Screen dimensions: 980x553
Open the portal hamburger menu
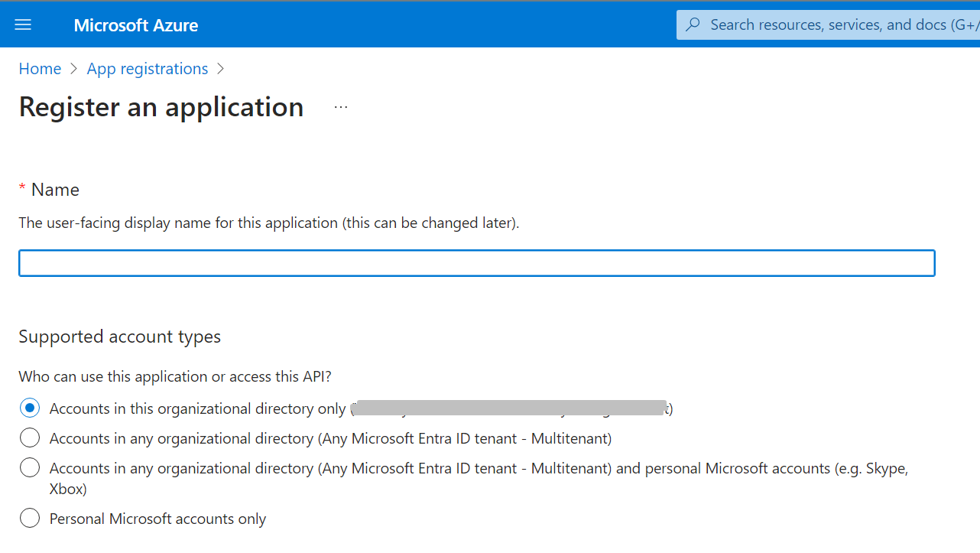point(23,24)
